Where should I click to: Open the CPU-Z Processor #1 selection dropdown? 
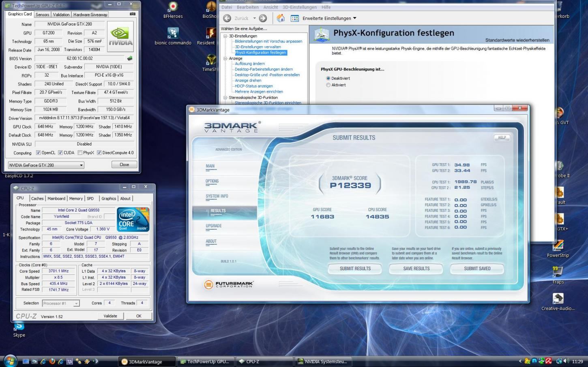(61, 303)
